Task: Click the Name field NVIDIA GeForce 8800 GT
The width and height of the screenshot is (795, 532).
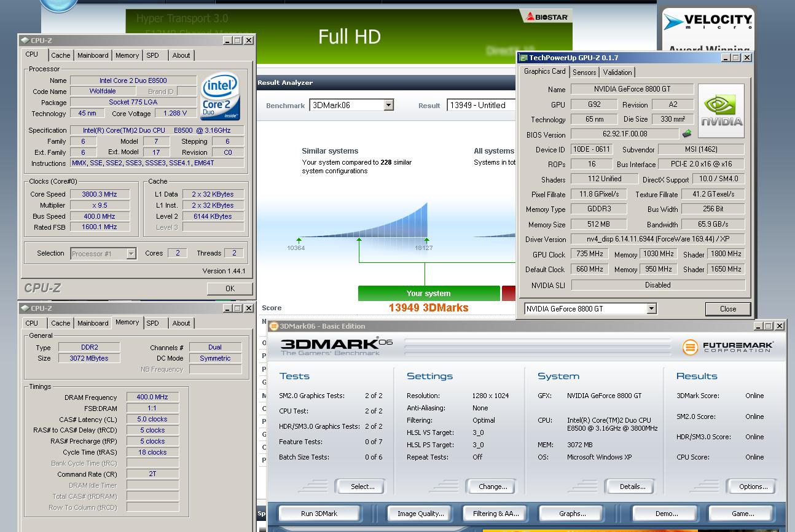Action: (x=632, y=89)
